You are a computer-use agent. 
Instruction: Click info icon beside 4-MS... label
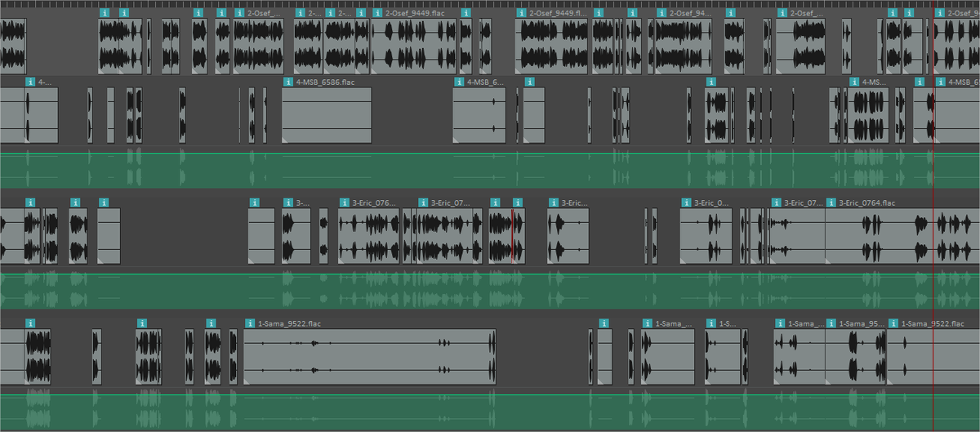pyautogui.click(x=855, y=82)
